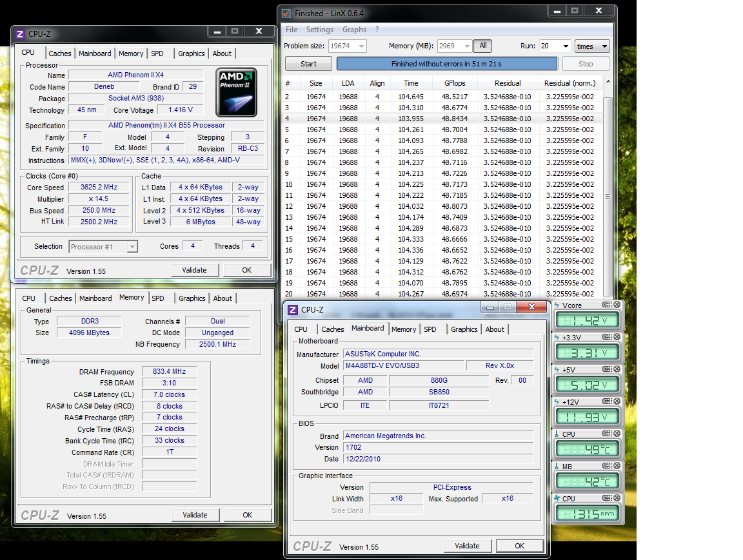Click Validate in Mainboard CPU-Z window
Viewport: 743px width, 560px height.
coord(467,546)
